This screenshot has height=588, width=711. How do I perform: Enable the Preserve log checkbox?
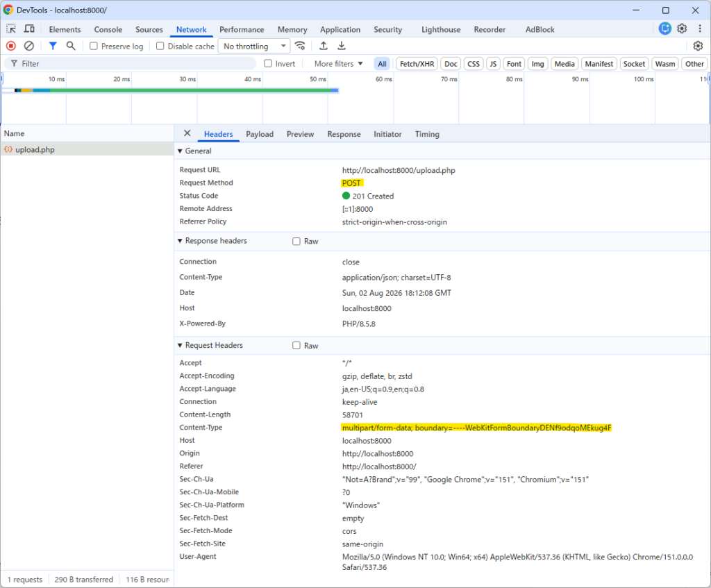click(94, 47)
